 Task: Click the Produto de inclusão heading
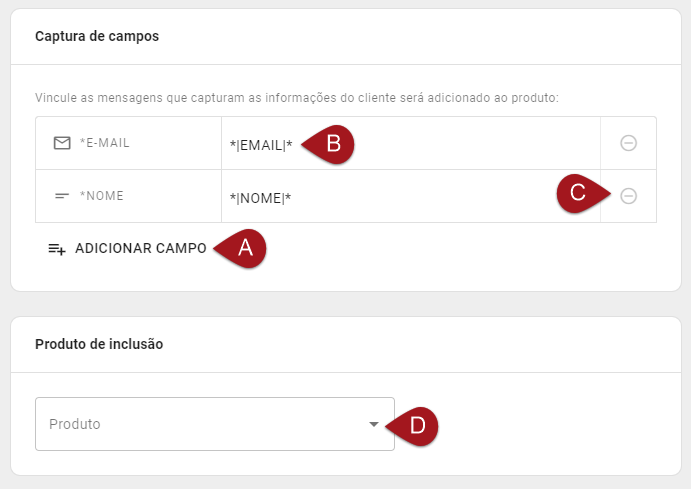99,344
